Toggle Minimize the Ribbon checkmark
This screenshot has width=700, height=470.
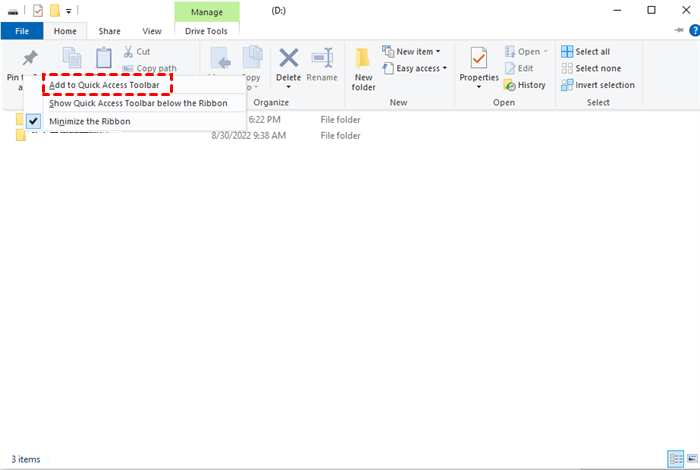(33, 121)
